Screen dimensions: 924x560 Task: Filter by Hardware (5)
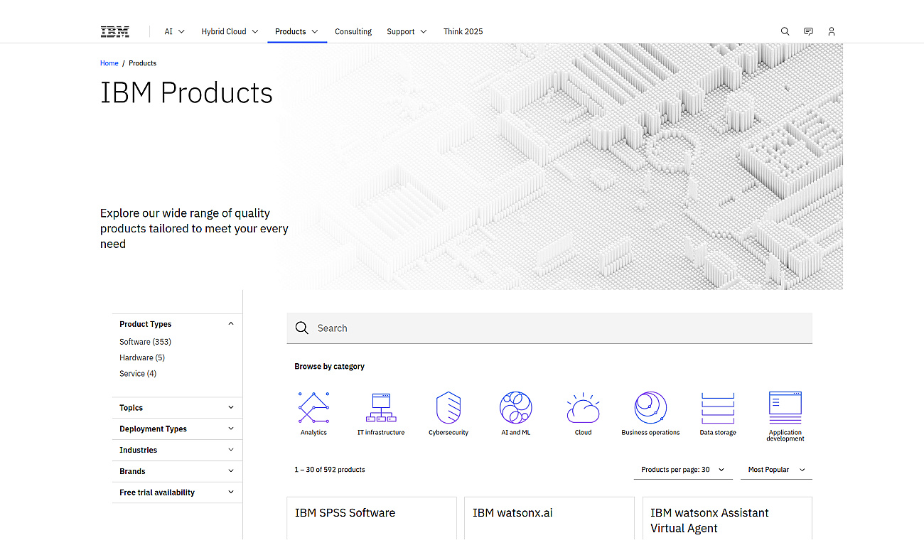point(142,357)
